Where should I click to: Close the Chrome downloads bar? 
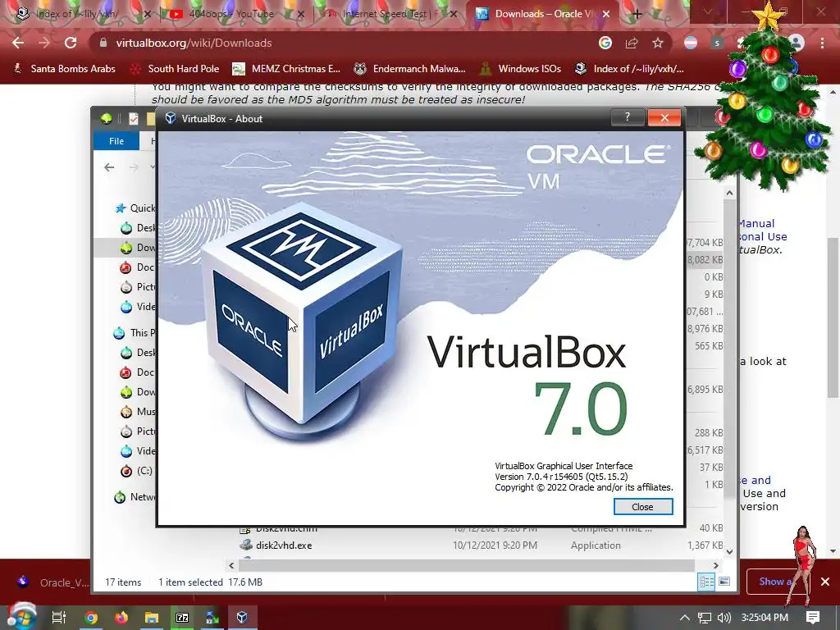coord(825,582)
